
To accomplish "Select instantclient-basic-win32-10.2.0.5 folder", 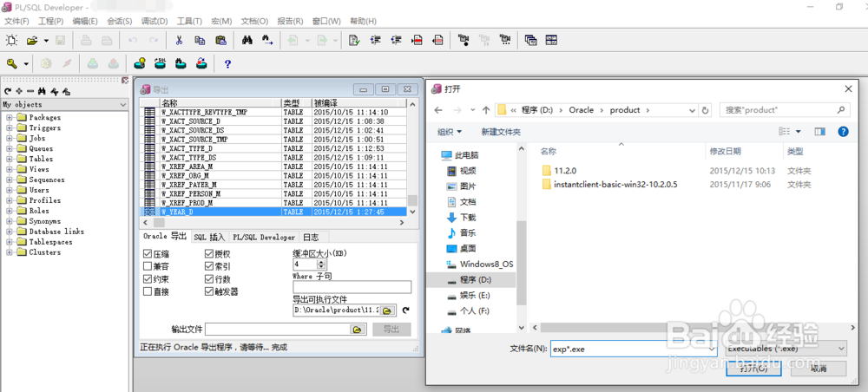I will pyautogui.click(x=615, y=184).
